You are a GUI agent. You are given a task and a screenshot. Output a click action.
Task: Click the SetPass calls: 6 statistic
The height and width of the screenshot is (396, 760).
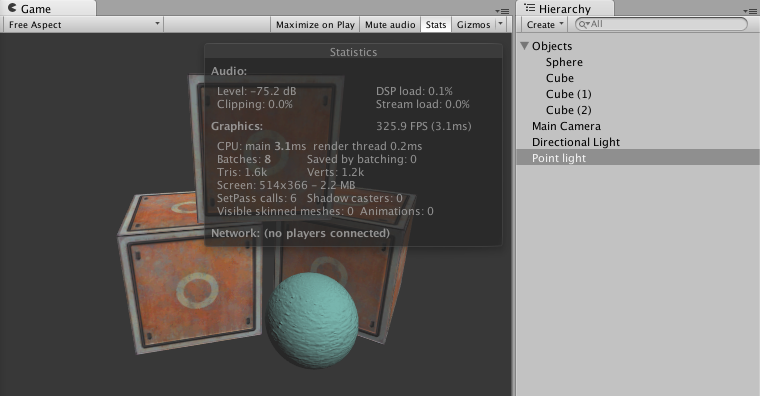(256, 198)
